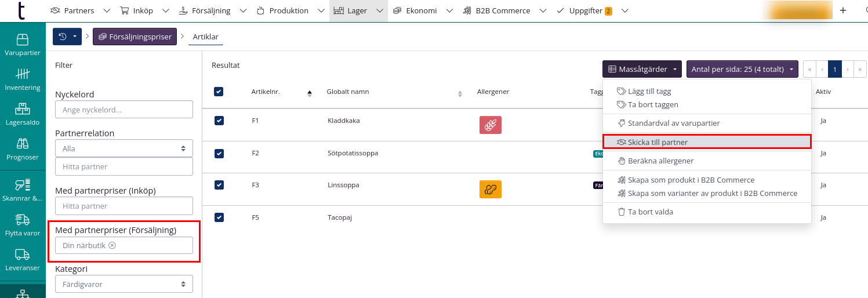868x298 pixels.
Task: Click the Massåtgärder button
Action: coord(642,70)
